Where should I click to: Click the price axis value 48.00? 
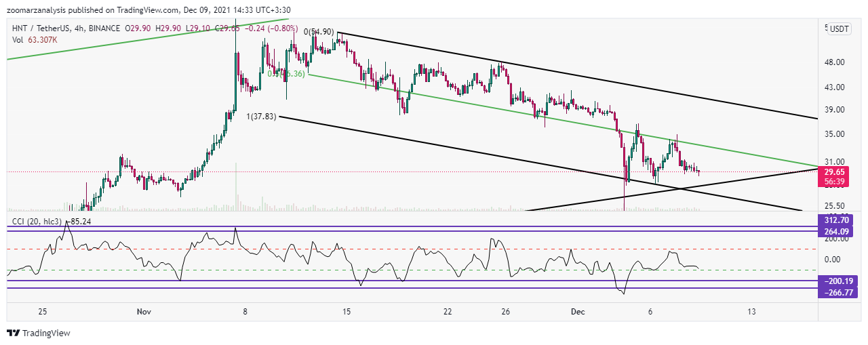click(833, 62)
